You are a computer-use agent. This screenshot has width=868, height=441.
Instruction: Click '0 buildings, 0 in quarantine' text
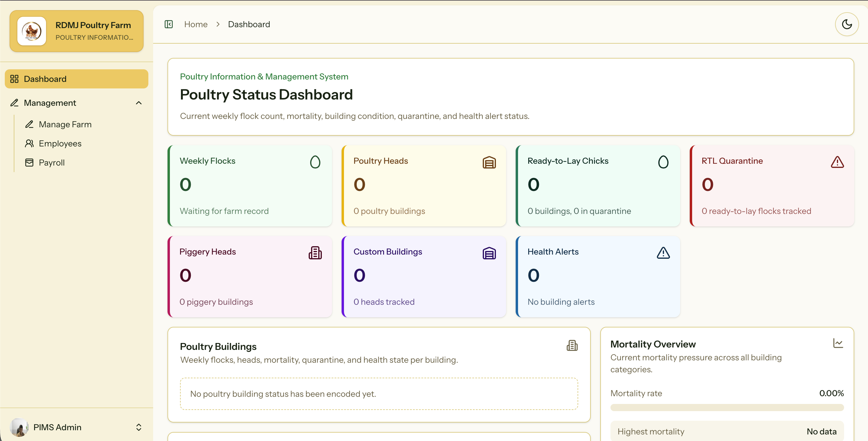click(579, 211)
